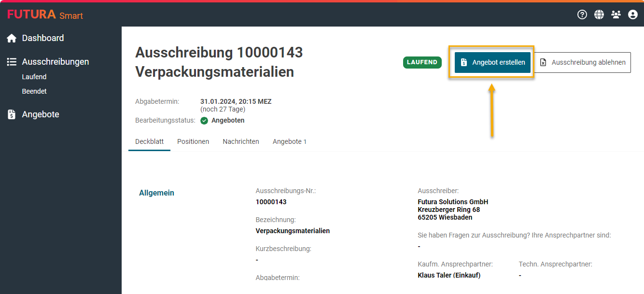Click the Ausschreibungen list icon
Viewport: 644px width, 294px height.
click(12, 62)
